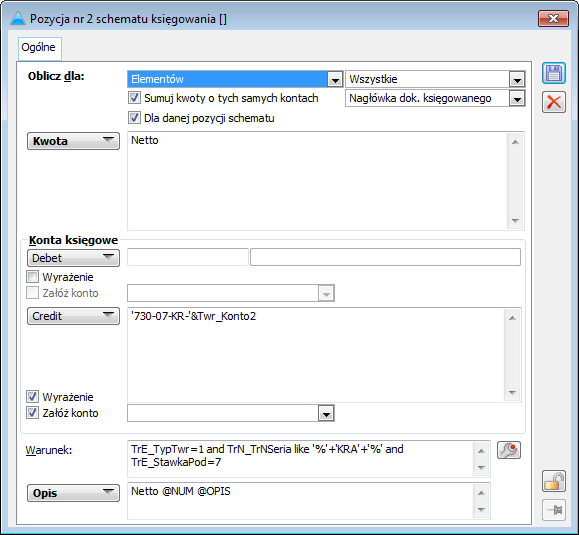Enable the Debet Wyrażenie checkbox
The width and height of the screenshot is (579, 535).
pyautogui.click(x=32, y=277)
